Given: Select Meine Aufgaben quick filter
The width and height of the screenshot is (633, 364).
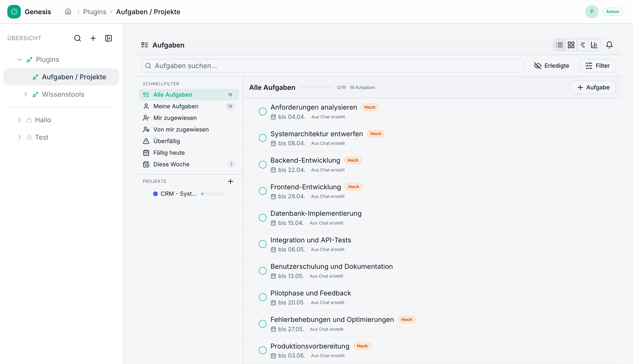Looking at the screenshot, I should [x=176, y=106].
